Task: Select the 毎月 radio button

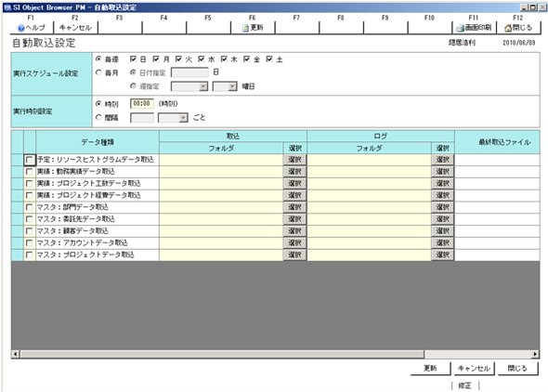Action: click(x=98, y=72)
